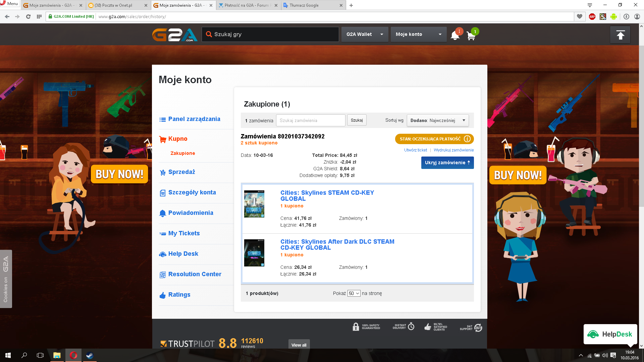Expand the G2A Wallet dropdown
Screen dimensions: 644x362
coord(365,34)
